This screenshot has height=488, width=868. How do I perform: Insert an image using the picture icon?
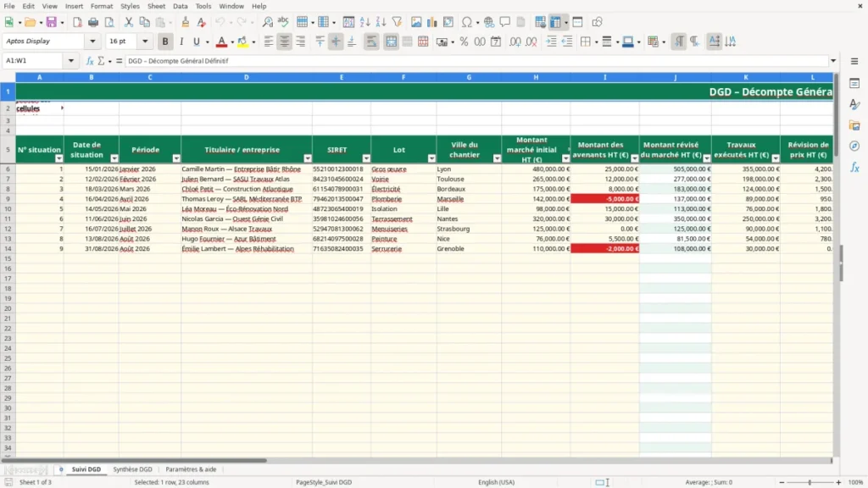coord(416,22)
